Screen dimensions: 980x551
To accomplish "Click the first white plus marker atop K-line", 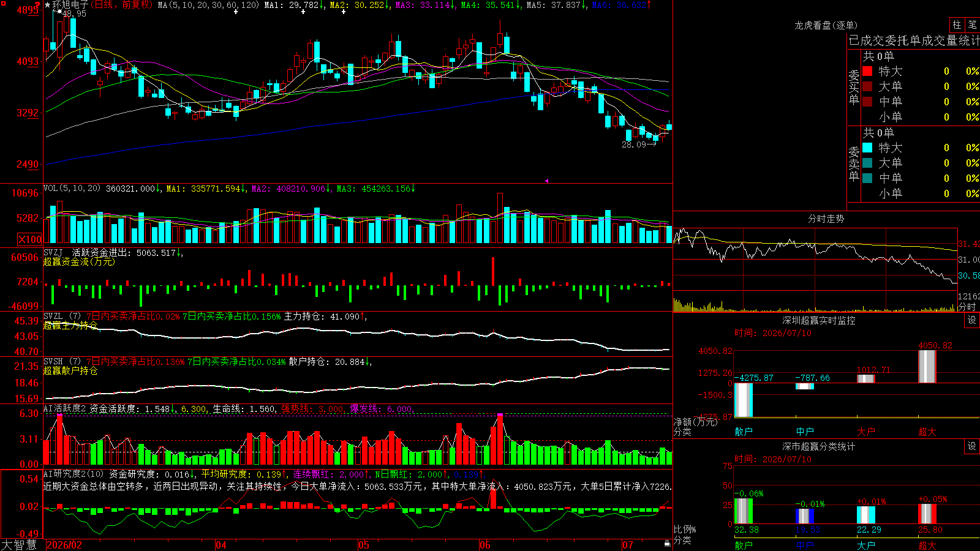I will coord(236,12).
